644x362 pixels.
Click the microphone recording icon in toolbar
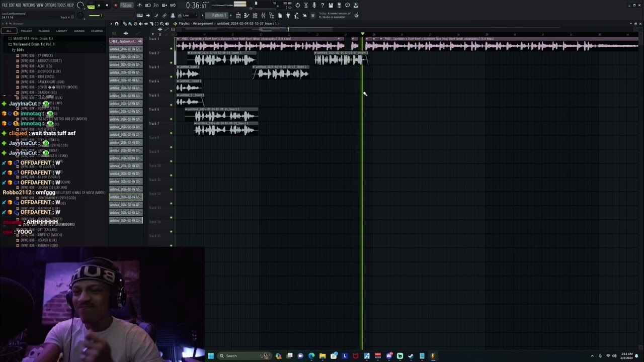pos(314,6)
